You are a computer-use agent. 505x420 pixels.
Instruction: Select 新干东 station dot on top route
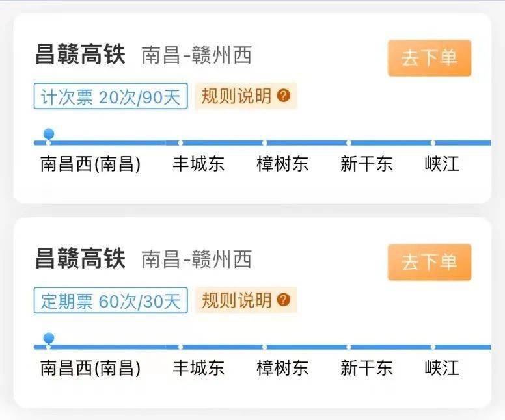348,143
